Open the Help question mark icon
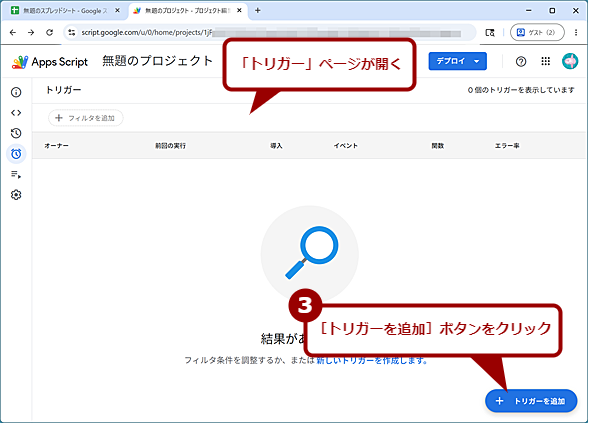This screenshot has width=589, height=424. pos(521,61)
